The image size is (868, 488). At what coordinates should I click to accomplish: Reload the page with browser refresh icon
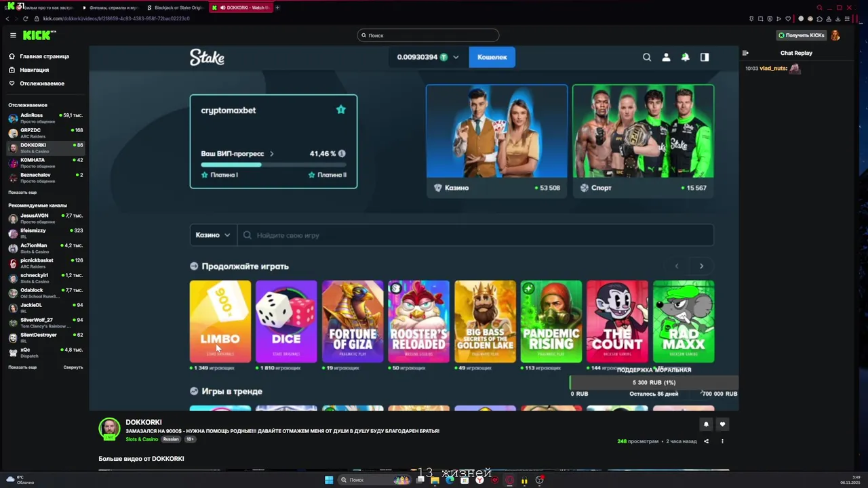27,18
